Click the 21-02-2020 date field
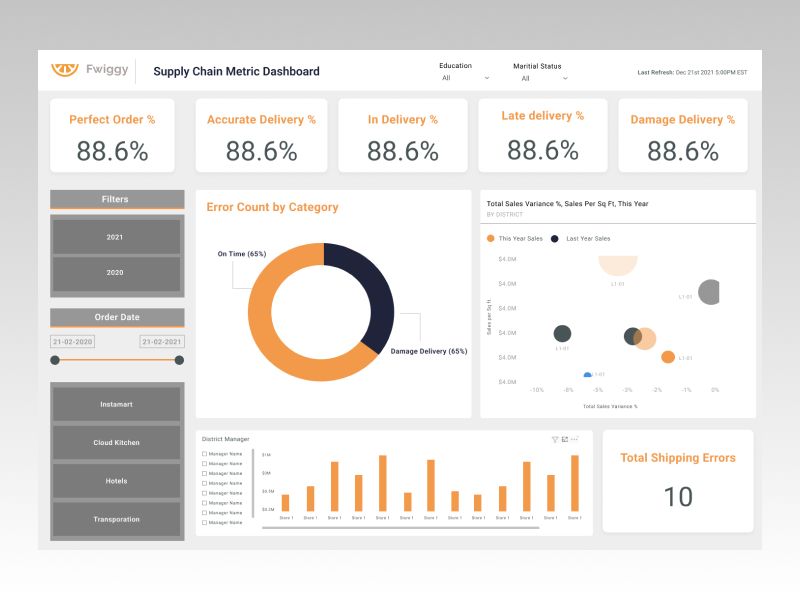The height and width of the screenshot is (600, 800). (73, 340)
